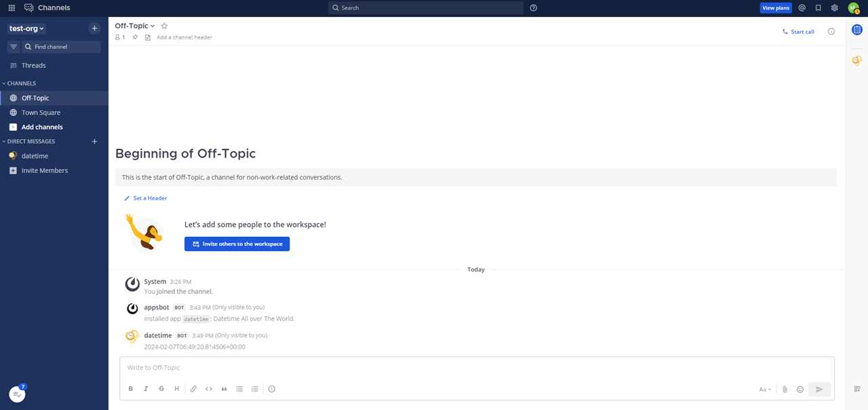
Task: Select the italic formatting icon
Action: click(x=146, y=388)
